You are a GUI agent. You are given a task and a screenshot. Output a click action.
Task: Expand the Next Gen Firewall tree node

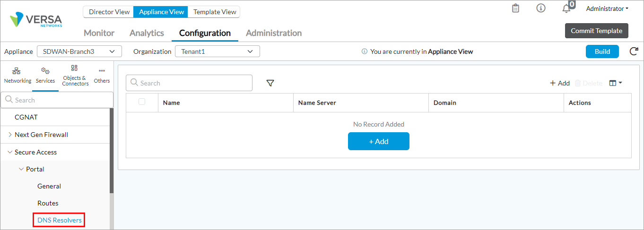10,135
